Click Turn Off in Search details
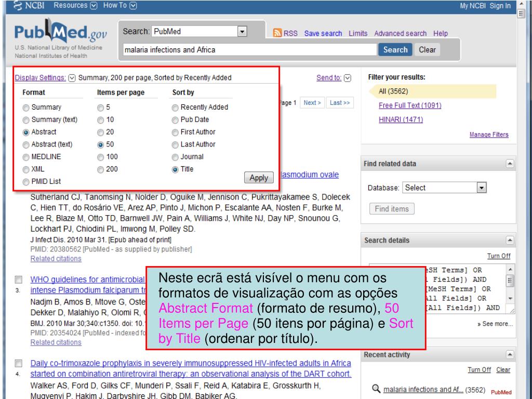 coord(499,256)
